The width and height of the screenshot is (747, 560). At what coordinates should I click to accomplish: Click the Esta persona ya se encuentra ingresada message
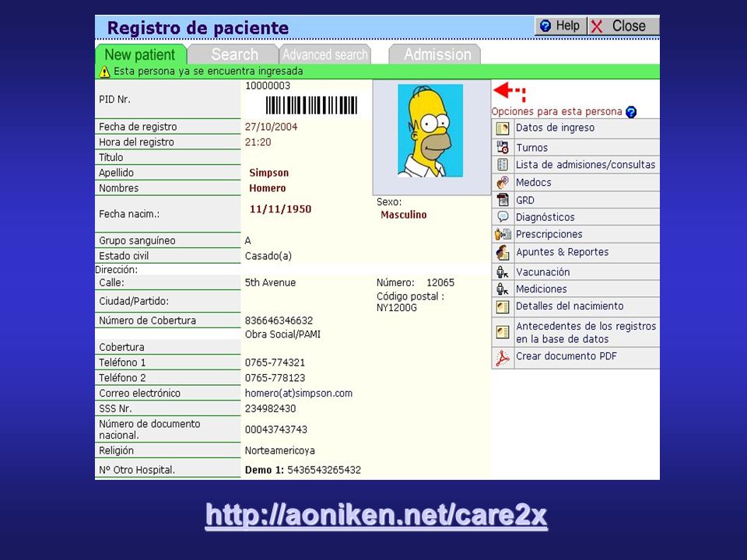(x=209, y=72)
